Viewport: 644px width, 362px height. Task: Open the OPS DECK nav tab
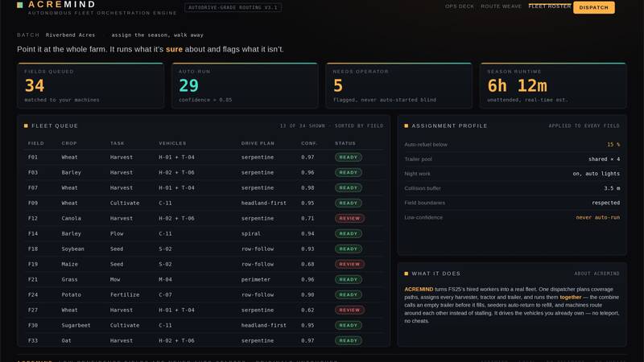tap(459, 6)
